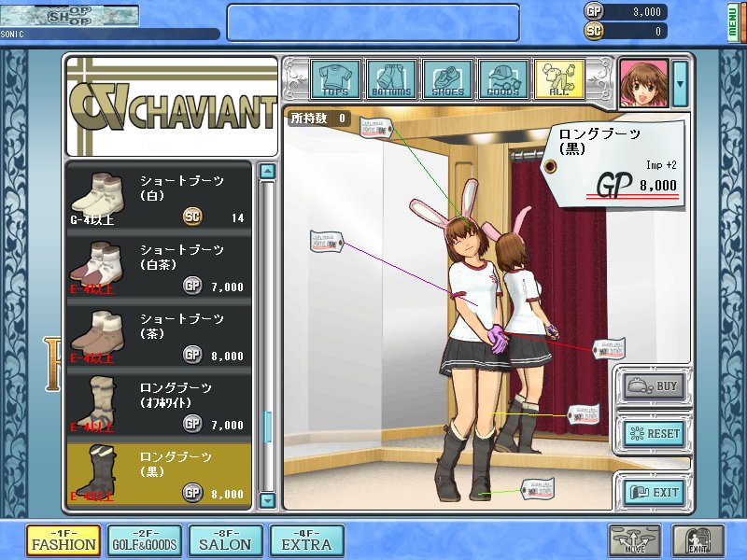Click the 所持数 0 owned count label

point(318,119)
